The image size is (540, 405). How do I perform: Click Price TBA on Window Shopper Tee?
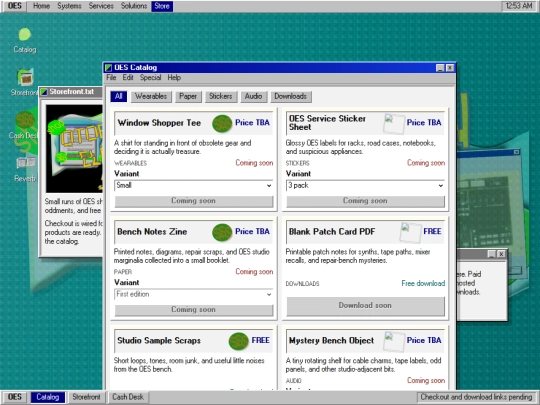pos(252,123)
